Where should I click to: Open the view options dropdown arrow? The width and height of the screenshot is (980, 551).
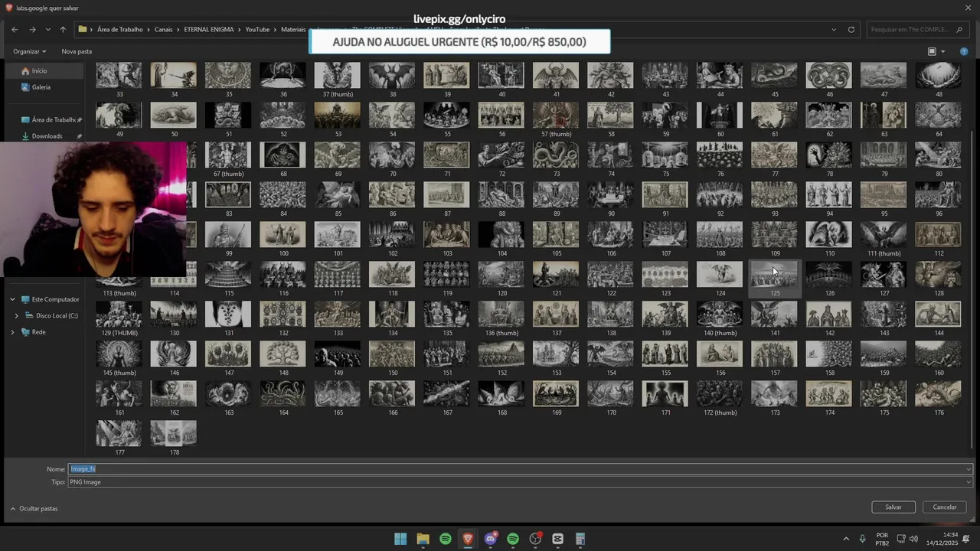click(942, 51)
